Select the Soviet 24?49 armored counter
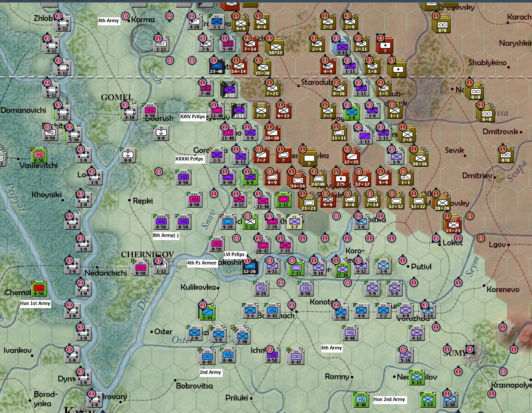The width and height of the screenshot is (532, 413). (x=318, y=180)
